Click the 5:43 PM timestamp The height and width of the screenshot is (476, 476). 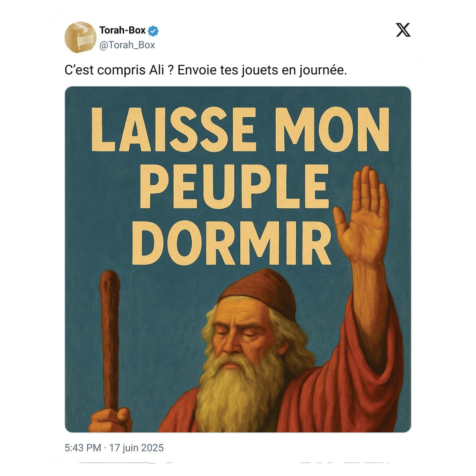point(83,448)
